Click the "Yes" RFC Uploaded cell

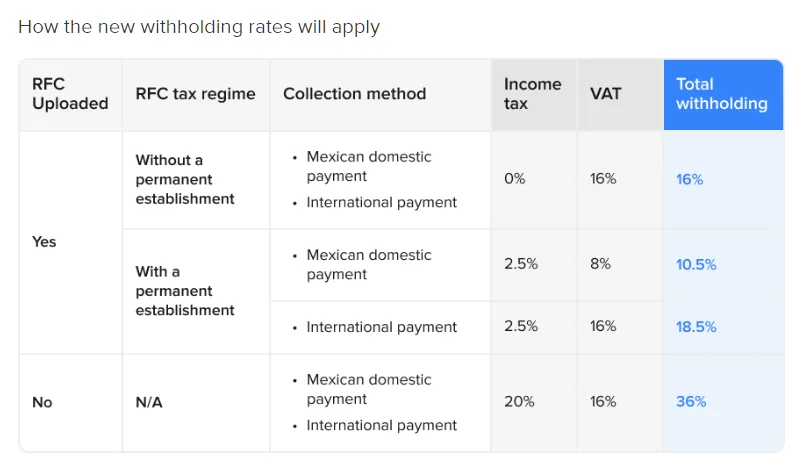coord(44,242)
